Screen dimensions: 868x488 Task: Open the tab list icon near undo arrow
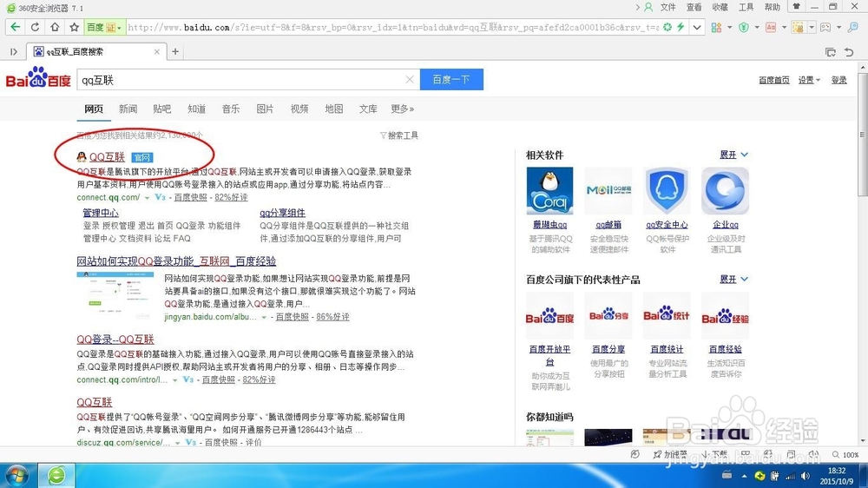[831, 52]
